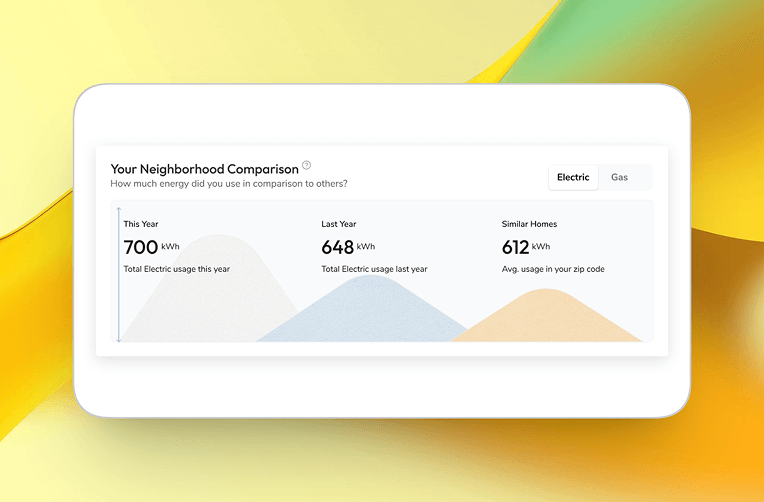Click the gray This Year usage hill
Screen dimensions: 764x502
(x=200, y=300)
